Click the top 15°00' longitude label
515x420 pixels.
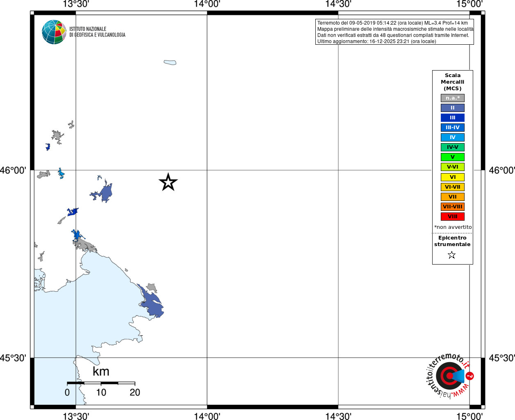469,4
